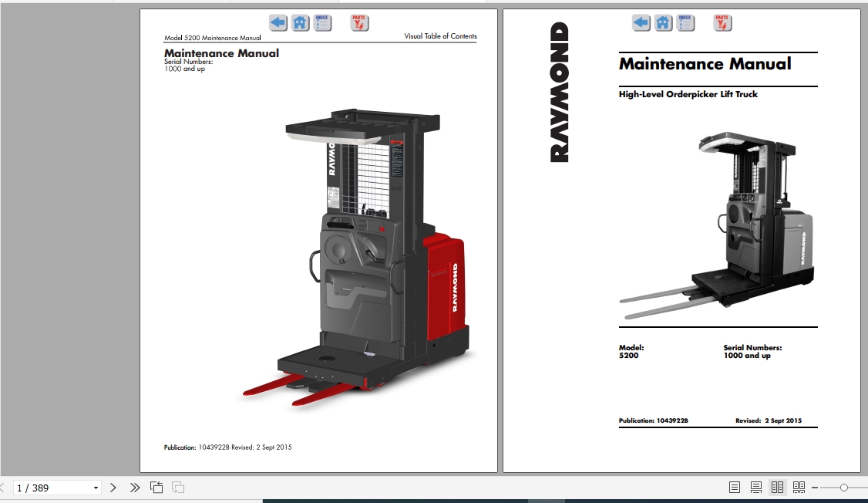Select two-page continuous facing view
This screenshot has height=503, width=868.
pos(799,488)
